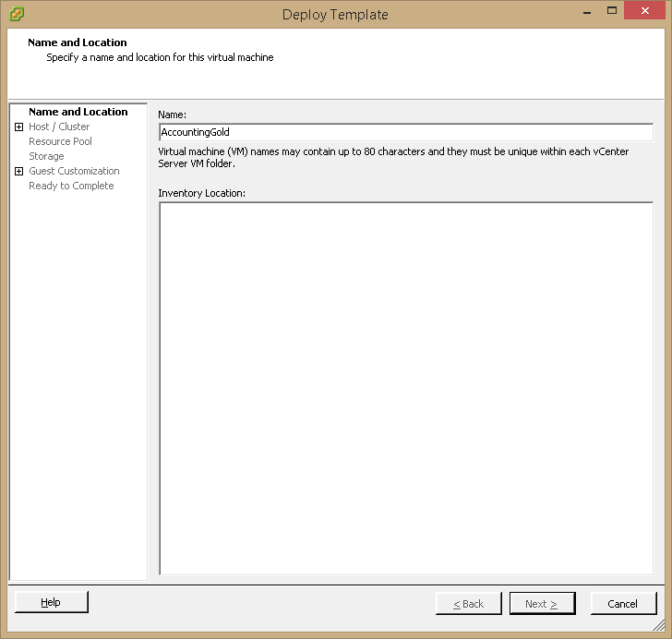
Task: Click the vSphere icon in title bar
Action: (x=16, y=14)
